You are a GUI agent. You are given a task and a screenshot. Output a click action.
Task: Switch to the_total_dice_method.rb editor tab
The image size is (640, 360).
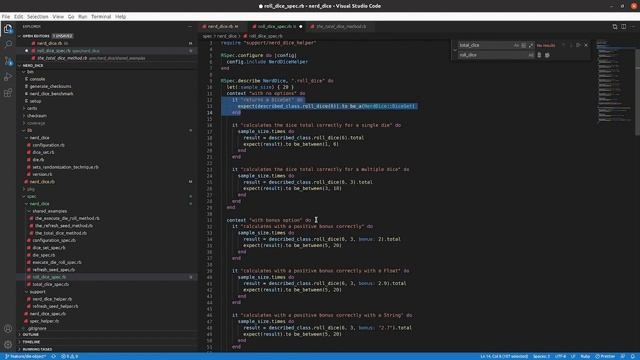(x=341, y=27)
